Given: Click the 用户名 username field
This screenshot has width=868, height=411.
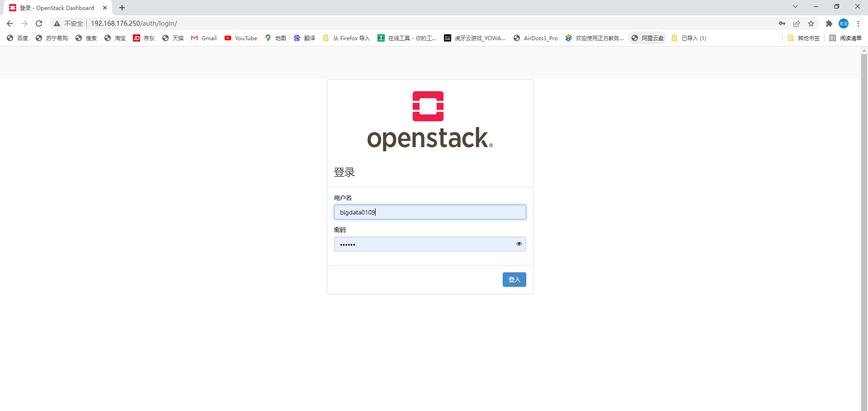Looking at the screenshot, I should coord(430,212).
